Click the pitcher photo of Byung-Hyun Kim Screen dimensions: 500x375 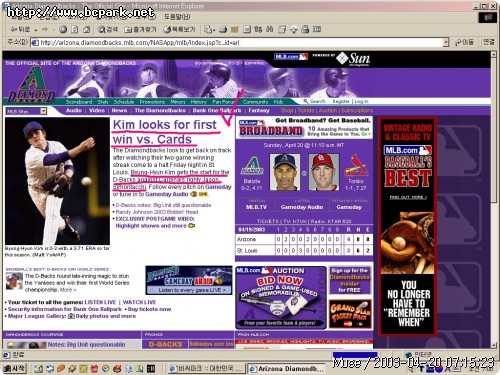tap(57, 181)
